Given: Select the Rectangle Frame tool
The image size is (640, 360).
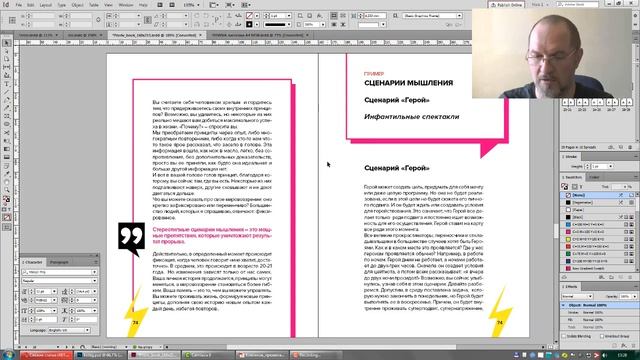Looking at the screenshot, I should (7, 116).
